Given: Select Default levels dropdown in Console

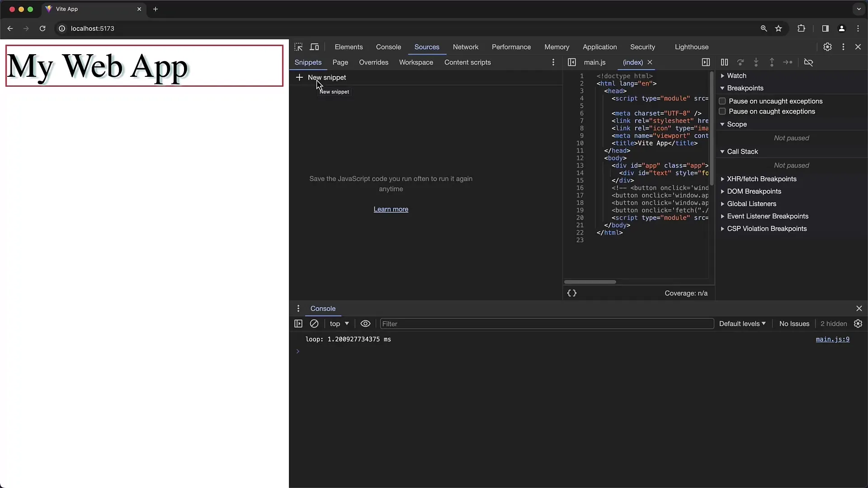Looking at the screenshot, I should (741, 324).
